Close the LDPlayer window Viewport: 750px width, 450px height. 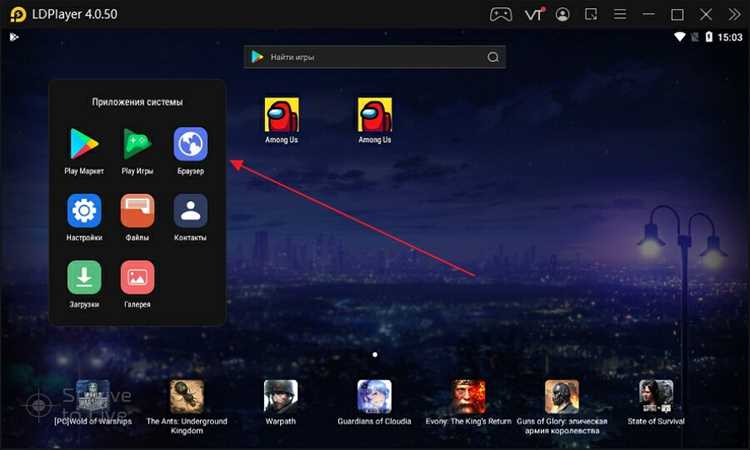(706, 14)
